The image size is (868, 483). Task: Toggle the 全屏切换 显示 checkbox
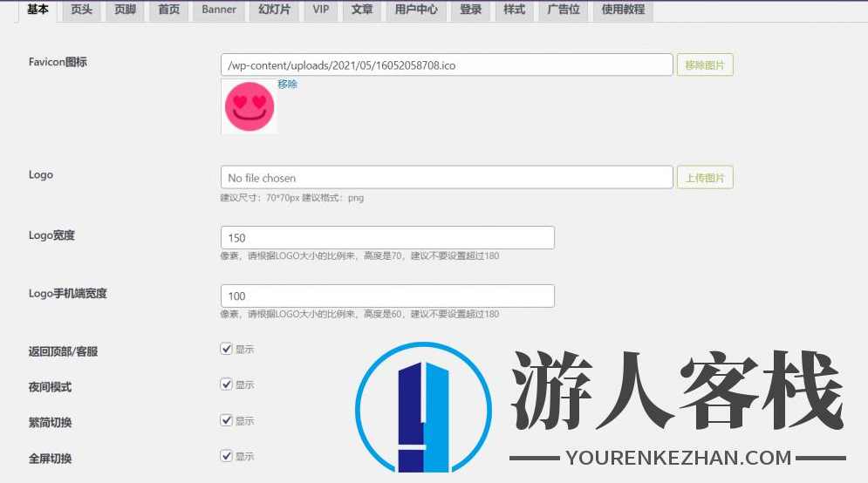click(x=226, y=456)
